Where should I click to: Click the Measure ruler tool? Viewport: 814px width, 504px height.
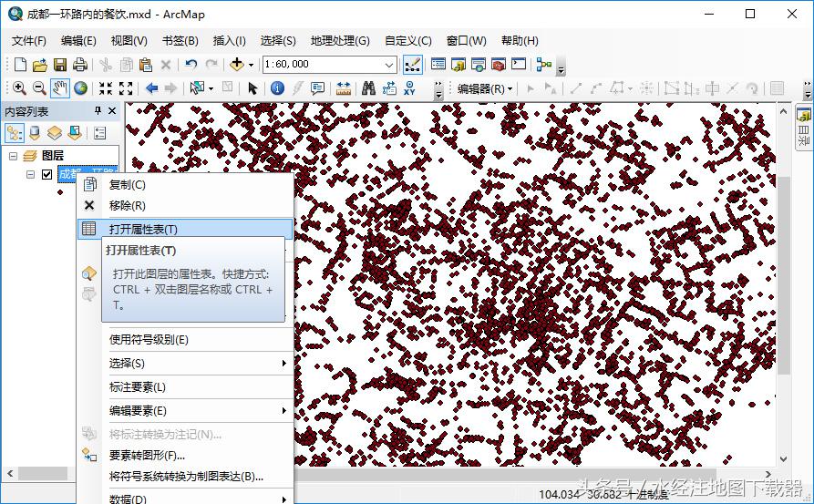coord(344,88)
